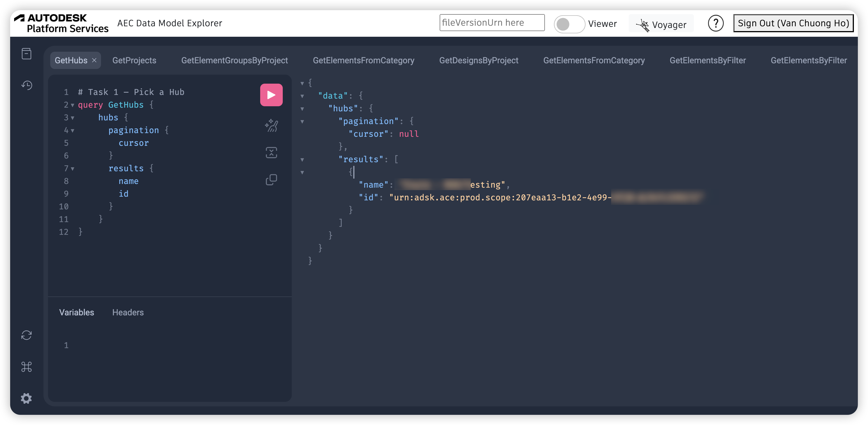The width and height of the screenshot is (868, 425).
Task: Re-fetch the GraphQL schema icon
Action: [x=26, y=335]
